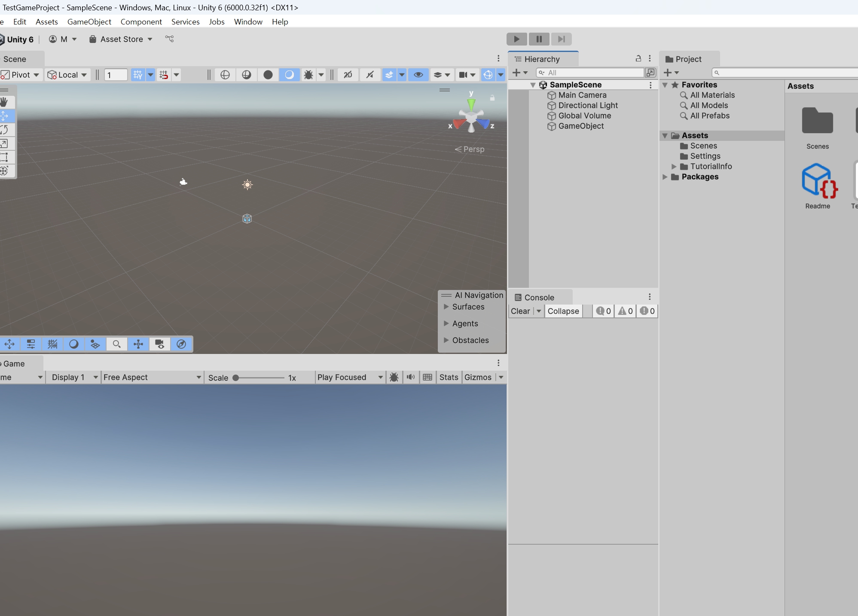Open the debug draw mode bug icon
This screenshot has width=858, height=616.
pos(308,75)
